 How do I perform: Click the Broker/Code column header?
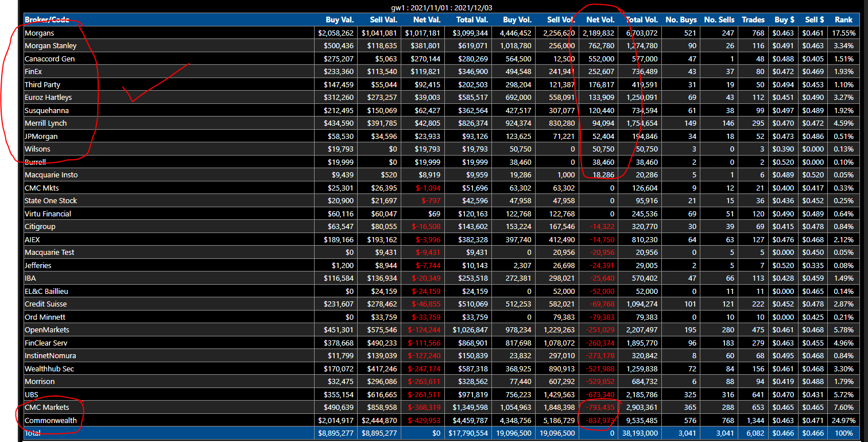47,20
